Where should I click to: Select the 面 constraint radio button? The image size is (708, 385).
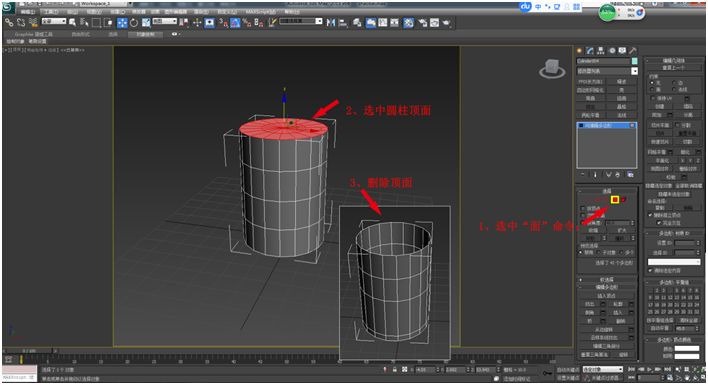652,89
